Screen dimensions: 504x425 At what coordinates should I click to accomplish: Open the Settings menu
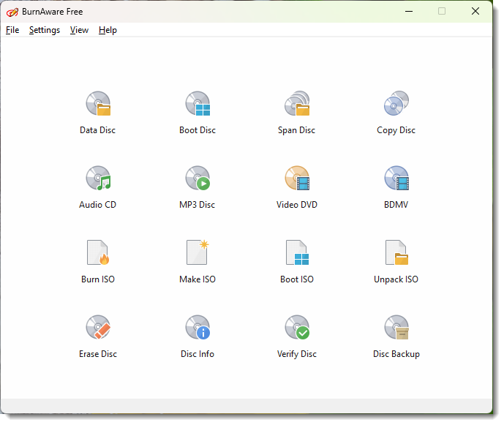(45, 30)
